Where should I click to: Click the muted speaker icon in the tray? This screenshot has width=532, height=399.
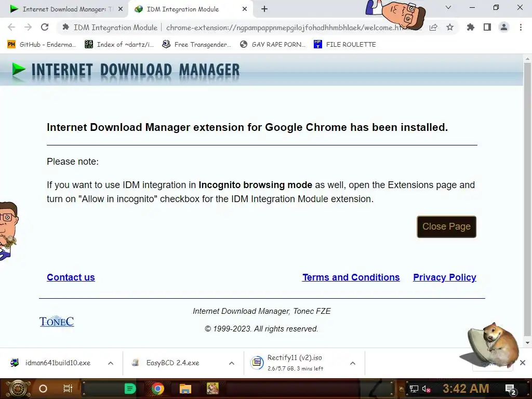pyautogui.click(x=426, y=389)
